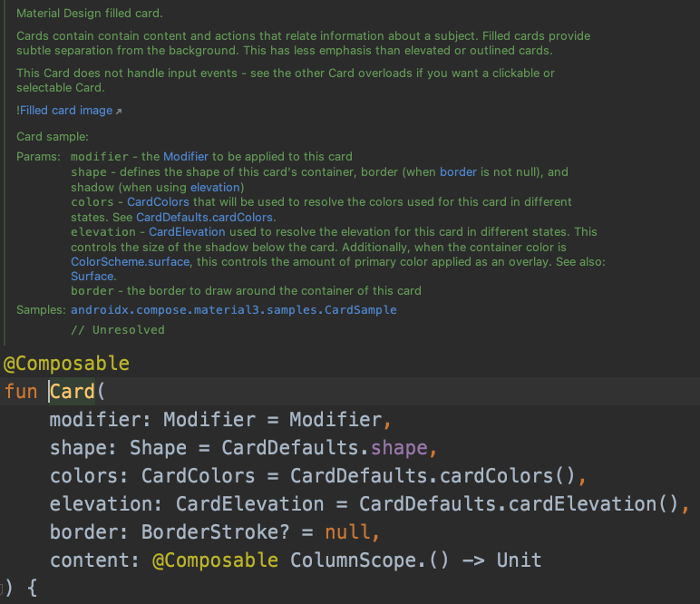Viewport: 700px width, 604px height.
Task: Click the opening brace after the parameter list
Action: (x=32, y=589)
